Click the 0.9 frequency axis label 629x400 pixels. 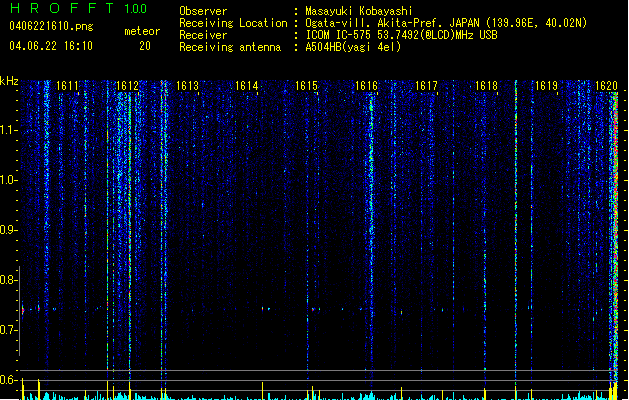(8, 230)
